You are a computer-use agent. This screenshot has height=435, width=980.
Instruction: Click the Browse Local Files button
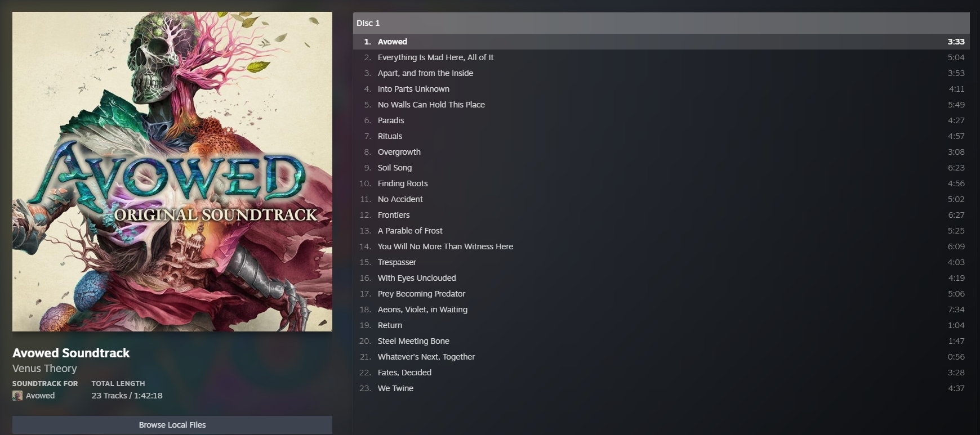[172, 425]
